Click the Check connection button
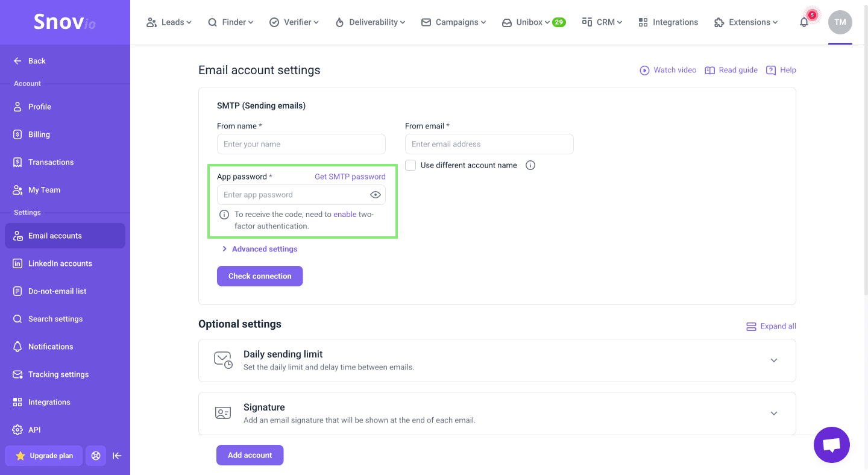 coord(260,276)
